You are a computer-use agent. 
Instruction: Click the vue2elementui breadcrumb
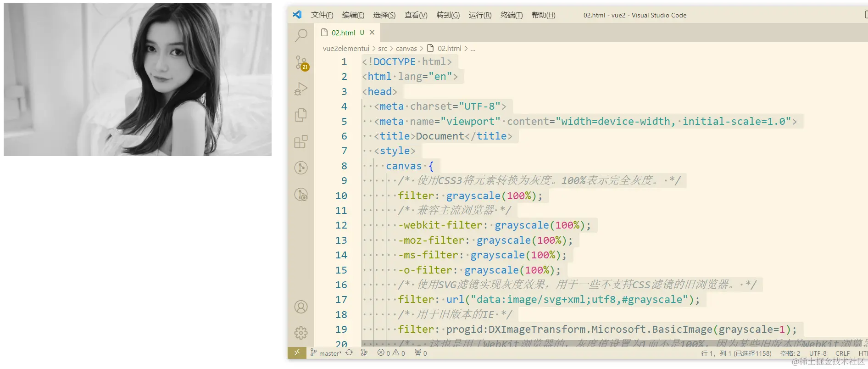[346, 48]
